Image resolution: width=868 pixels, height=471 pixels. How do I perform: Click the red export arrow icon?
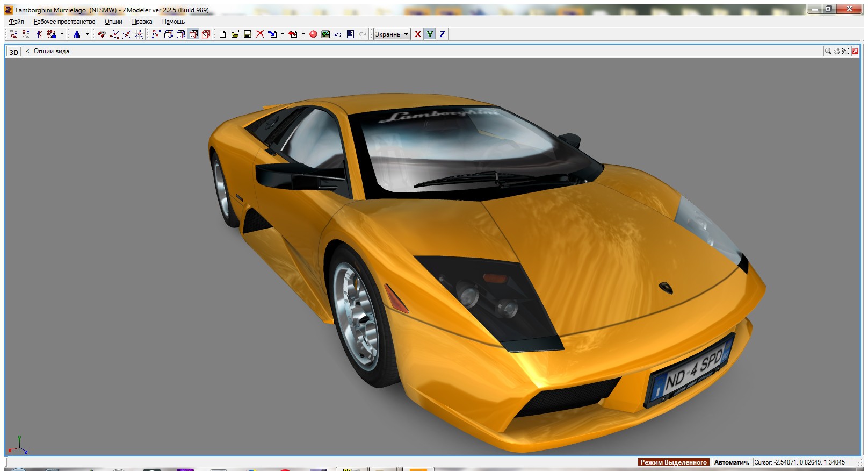(293, 34)
